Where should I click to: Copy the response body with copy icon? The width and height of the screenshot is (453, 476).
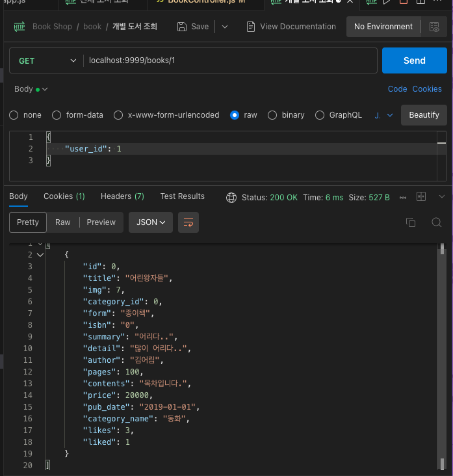(411, 222)
